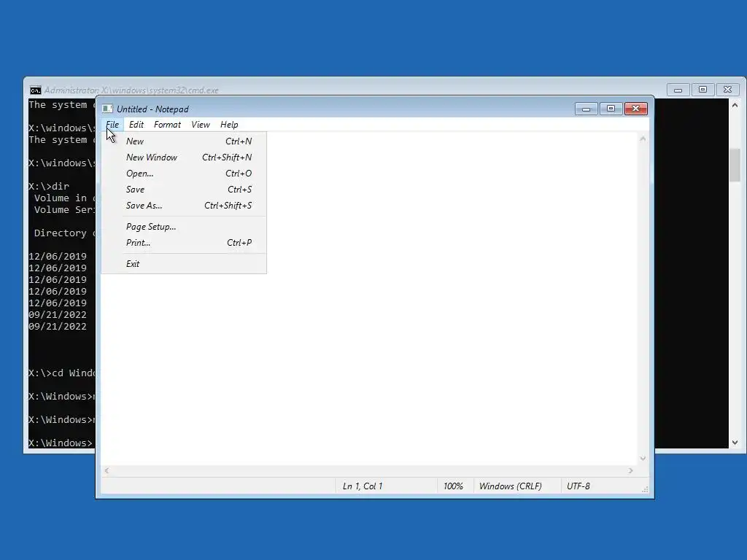The image size is (747, 560).
Task: Click Command Prompt scrollbar up arrow
Action: click(x=735, y=105)
